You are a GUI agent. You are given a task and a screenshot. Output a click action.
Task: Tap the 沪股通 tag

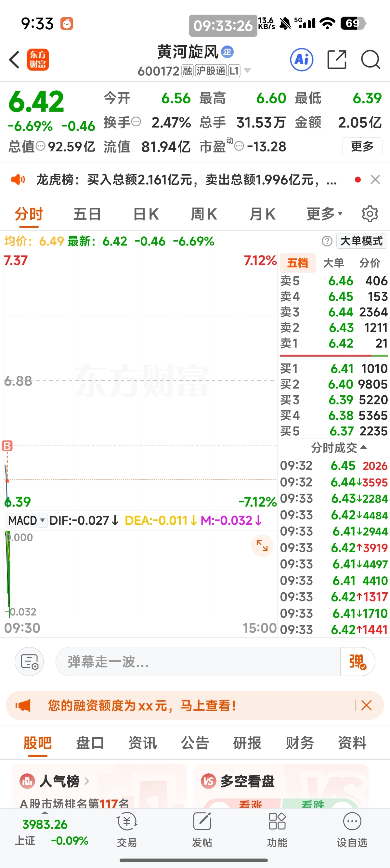pyautogui.click(x=211, y=71)
